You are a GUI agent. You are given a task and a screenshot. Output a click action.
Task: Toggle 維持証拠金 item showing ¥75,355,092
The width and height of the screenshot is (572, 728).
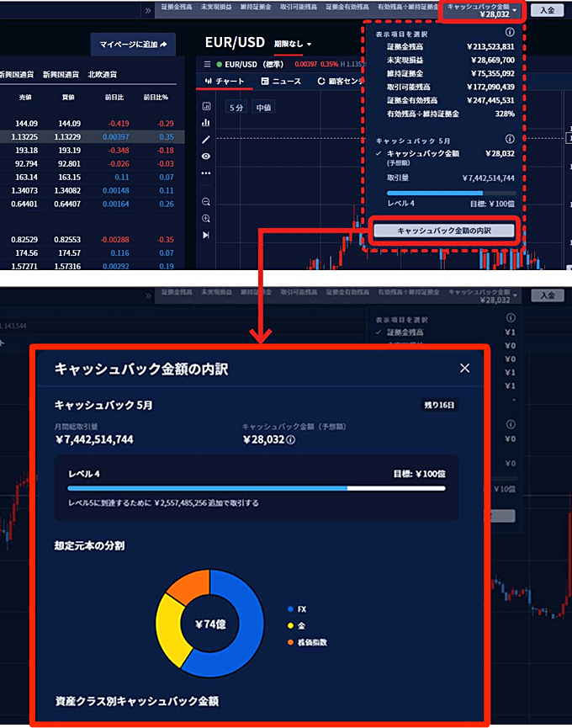coord(445,73)
